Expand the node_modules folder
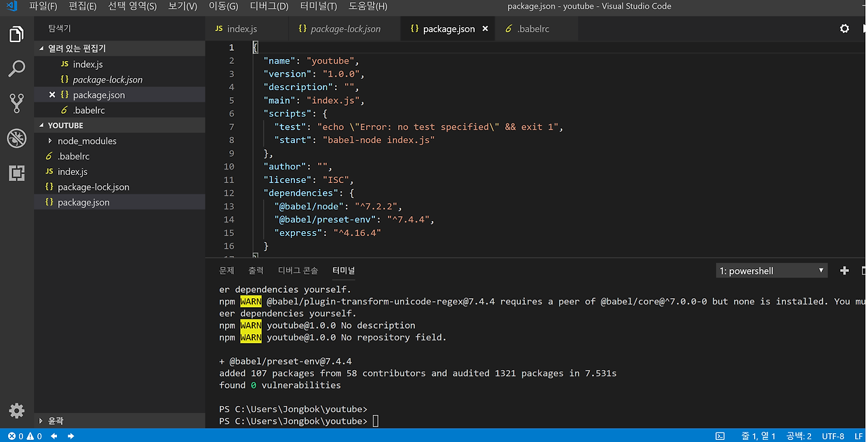This screenshot has height=442, width=868. click(87, 141)
